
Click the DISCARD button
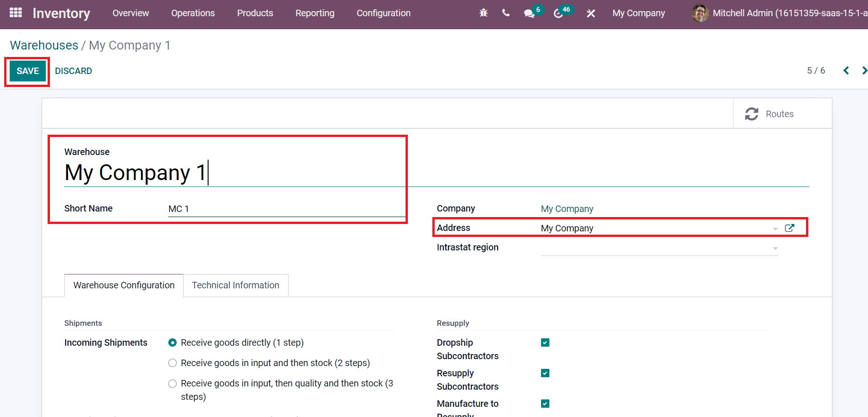click(74, 71)
